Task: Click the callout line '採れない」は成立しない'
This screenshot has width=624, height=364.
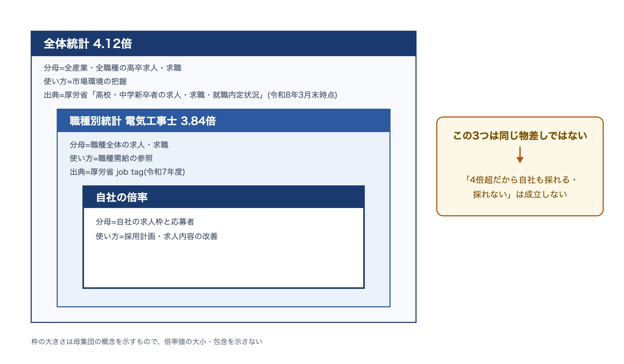Action: 520,194
